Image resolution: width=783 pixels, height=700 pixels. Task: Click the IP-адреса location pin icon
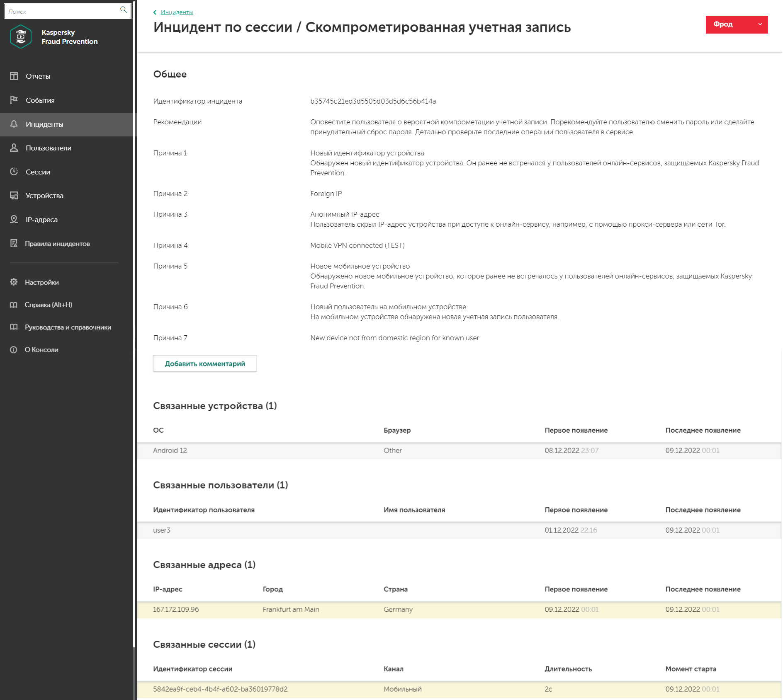pyautogui.click(x=14, y=219)
